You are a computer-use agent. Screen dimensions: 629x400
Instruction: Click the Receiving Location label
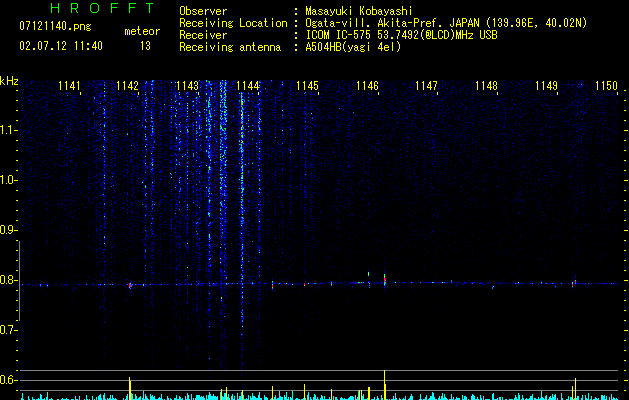[x=233, y=23]
